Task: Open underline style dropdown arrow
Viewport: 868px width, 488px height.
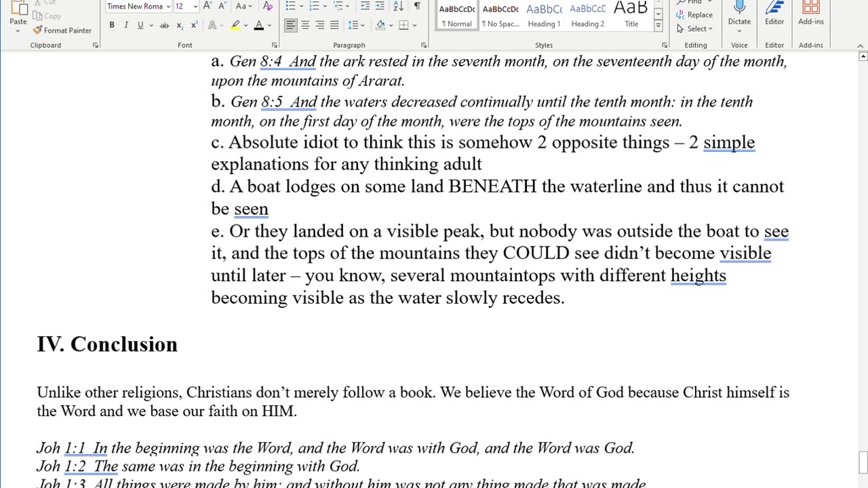Action: coord(151,26)
